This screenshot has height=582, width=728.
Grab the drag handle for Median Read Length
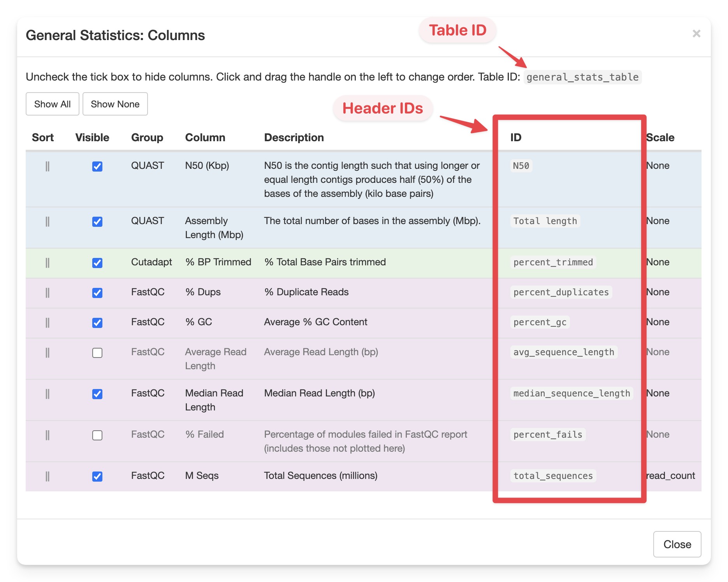[x=47, y=394]
